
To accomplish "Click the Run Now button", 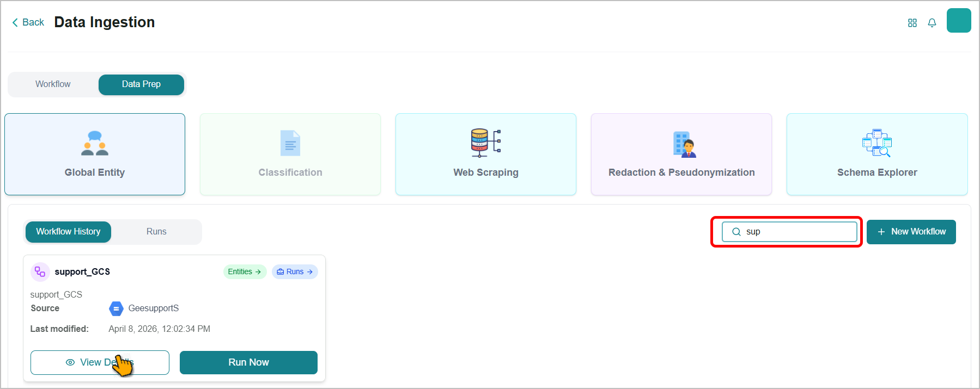I will click(x=248, y=362).
